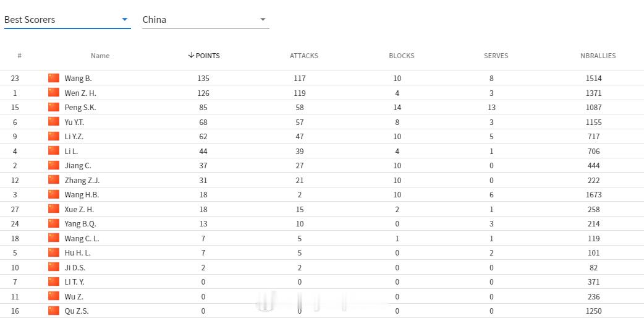Open player Li Y.Z. name link

click(74, 137)
